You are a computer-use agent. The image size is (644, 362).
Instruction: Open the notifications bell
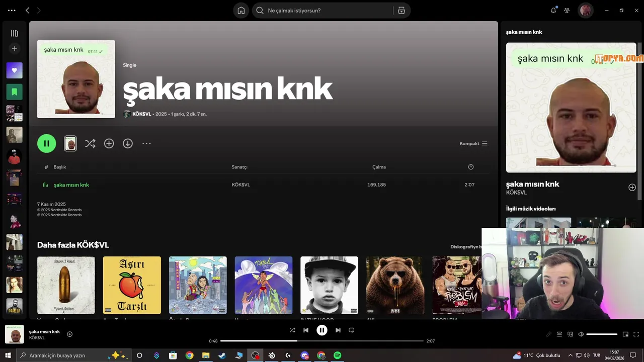click(x=553, y=10)
